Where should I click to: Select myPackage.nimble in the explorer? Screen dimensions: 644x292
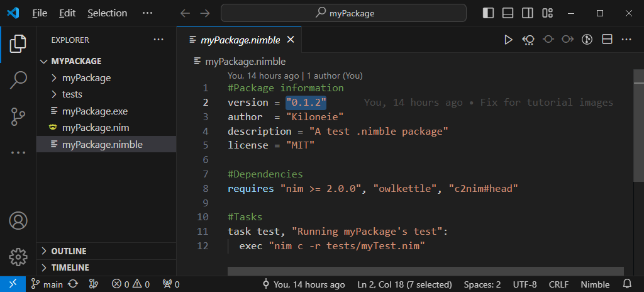(106, 144)
